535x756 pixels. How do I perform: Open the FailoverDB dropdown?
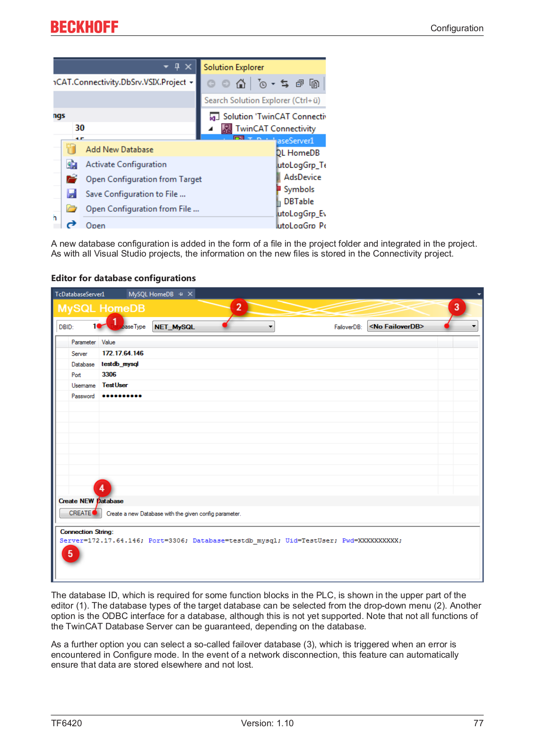point(423,326)
